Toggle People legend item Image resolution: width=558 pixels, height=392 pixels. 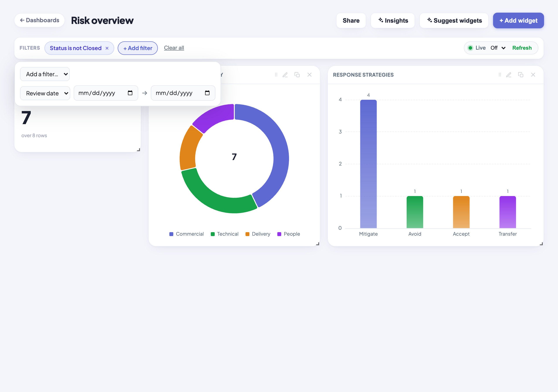pos(288,234)
